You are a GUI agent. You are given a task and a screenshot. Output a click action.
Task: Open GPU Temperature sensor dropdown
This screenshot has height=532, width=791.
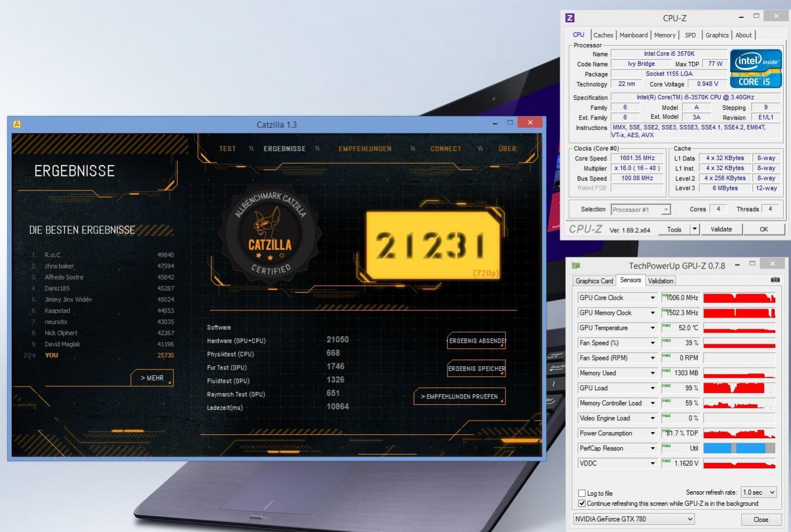pyautogui.click(x=652, y=328)
